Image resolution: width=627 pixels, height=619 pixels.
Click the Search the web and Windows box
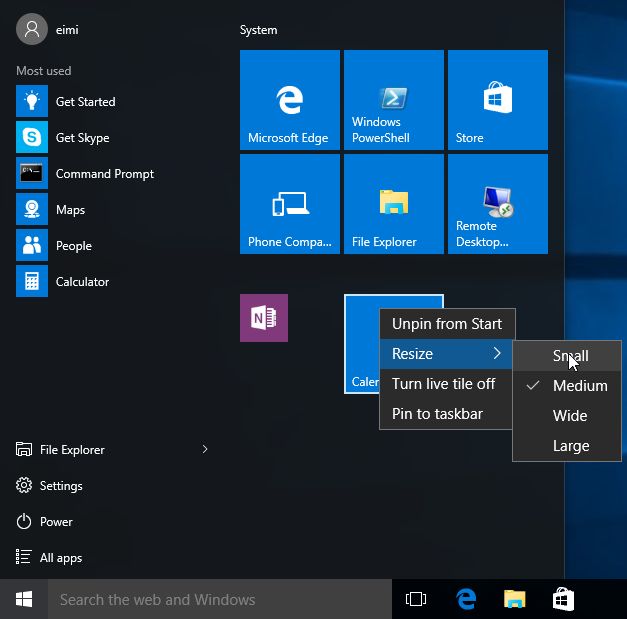click(220, 599)
